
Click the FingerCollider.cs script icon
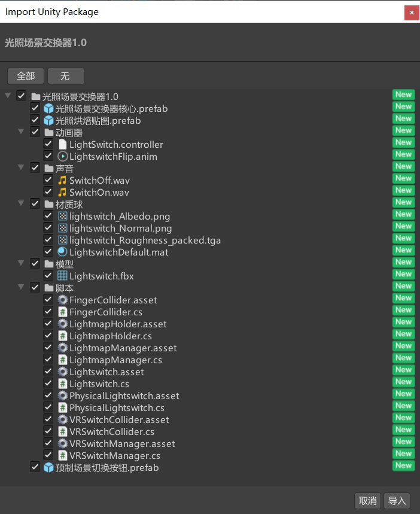[x=62, y=312]
